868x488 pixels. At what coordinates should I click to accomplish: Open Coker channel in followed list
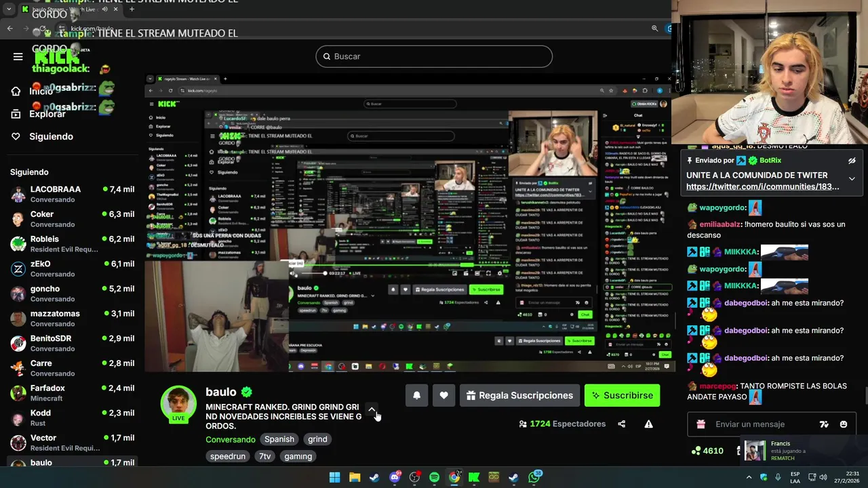click(73, 219)
